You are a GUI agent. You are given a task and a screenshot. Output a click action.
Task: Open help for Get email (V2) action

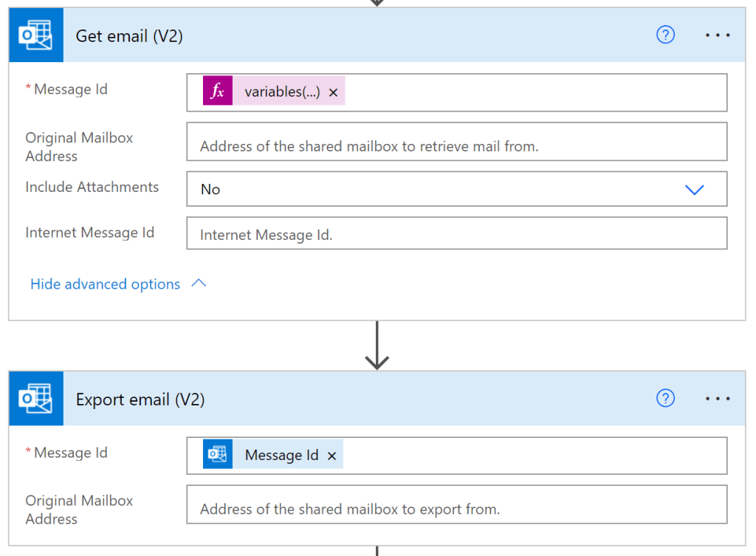coord(665,35)
